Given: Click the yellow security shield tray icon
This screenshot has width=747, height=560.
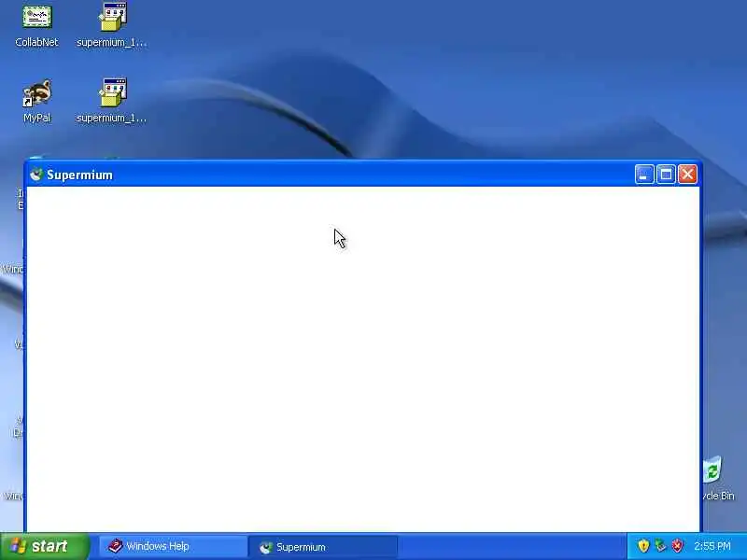Looking at the screenshot, I should click(x=643, y=546).
